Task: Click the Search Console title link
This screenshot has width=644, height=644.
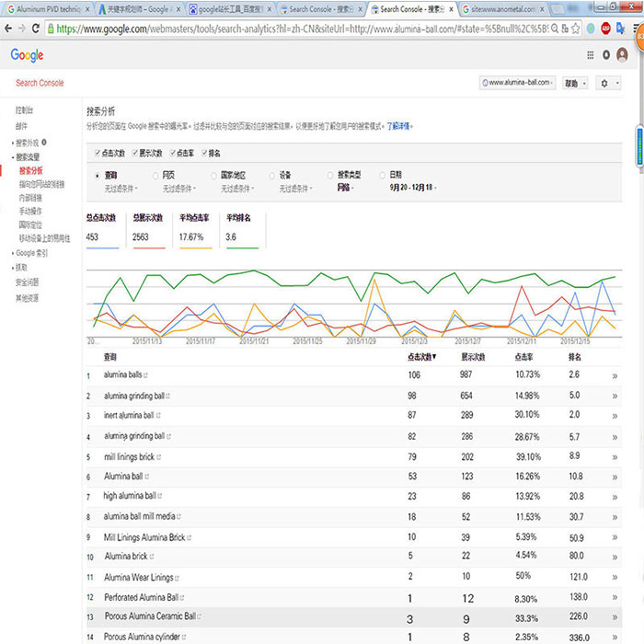Action: tap(40, 83)
